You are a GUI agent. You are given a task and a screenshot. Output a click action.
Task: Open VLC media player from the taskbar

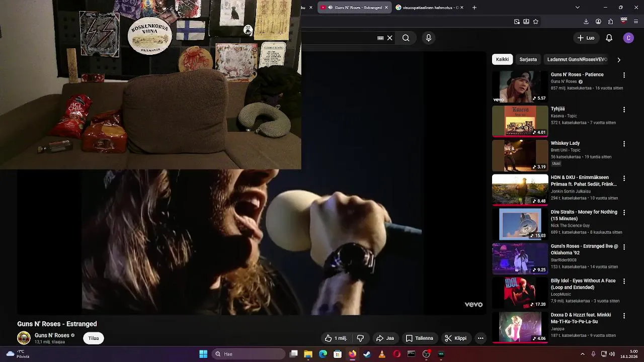[x=382, y=354]
